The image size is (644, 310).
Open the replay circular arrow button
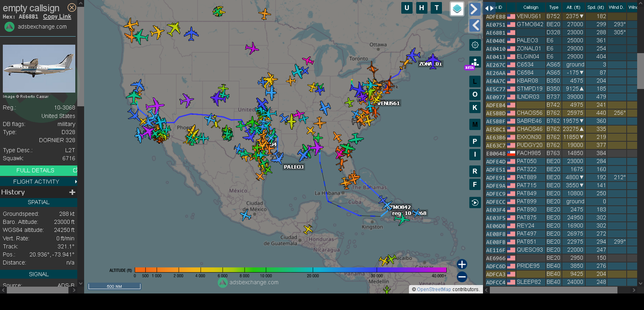point(475,203)
